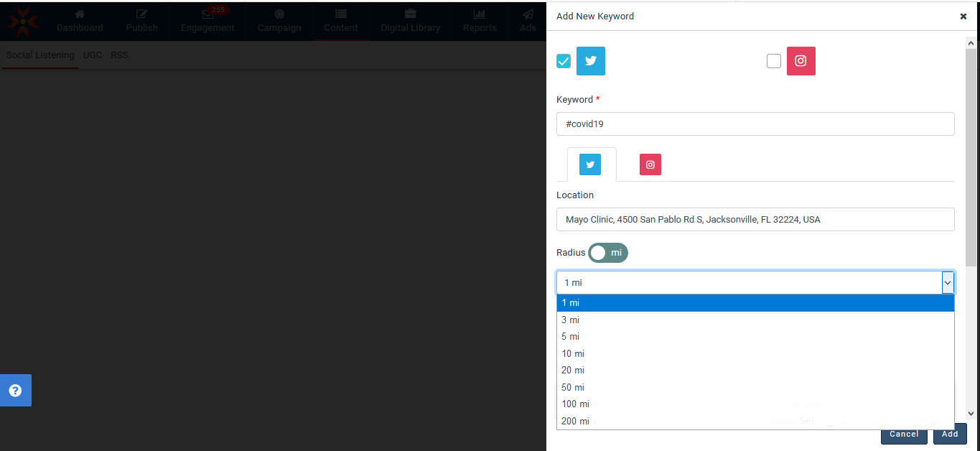This screenshot has height=451, width=980.
Task: Click the Keyword input field with #covid19
Action: 755,124
